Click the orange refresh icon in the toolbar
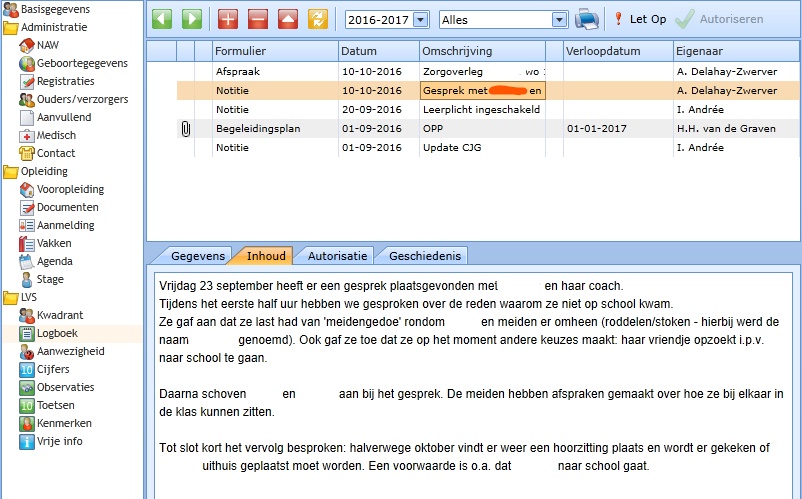Viewport: 802px width, 499px height. (x=318, y=19)
